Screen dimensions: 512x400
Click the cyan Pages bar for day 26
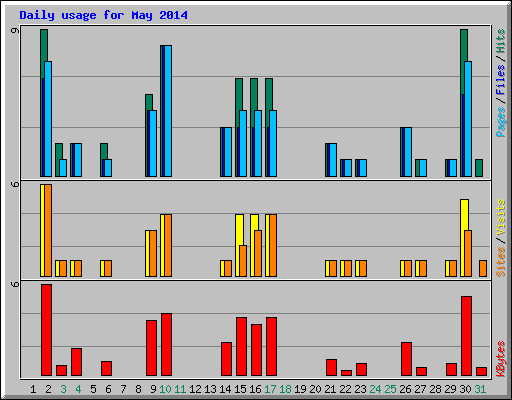click(x=408, y=152)
